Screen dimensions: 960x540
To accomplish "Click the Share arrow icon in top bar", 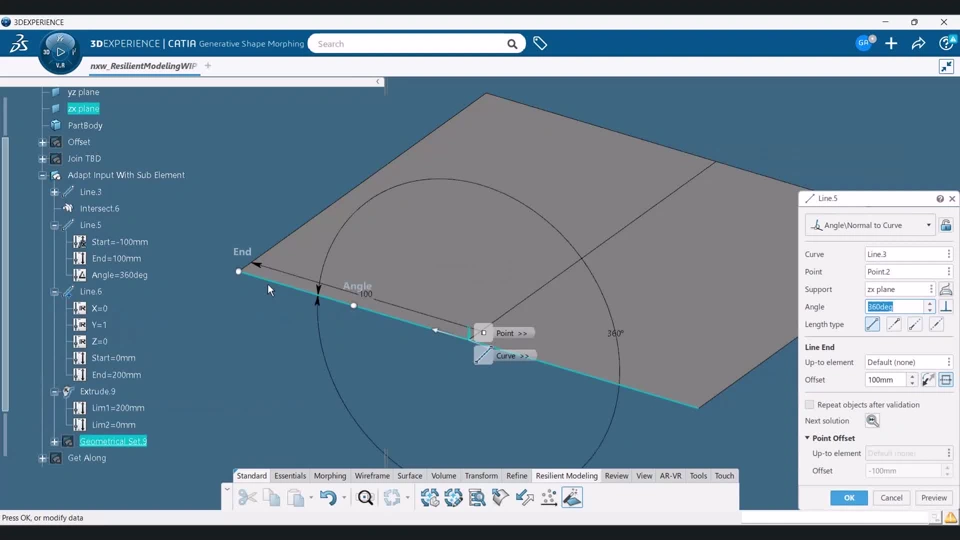I will 918,43.
